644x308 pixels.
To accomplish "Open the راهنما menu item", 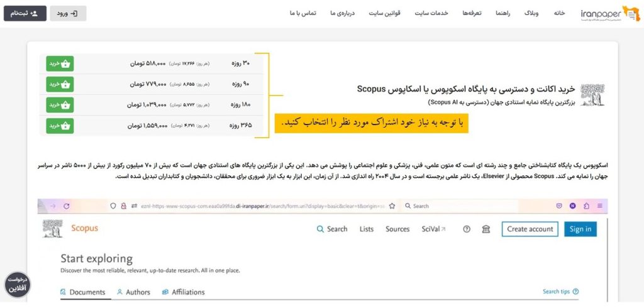I will (502, 13).
